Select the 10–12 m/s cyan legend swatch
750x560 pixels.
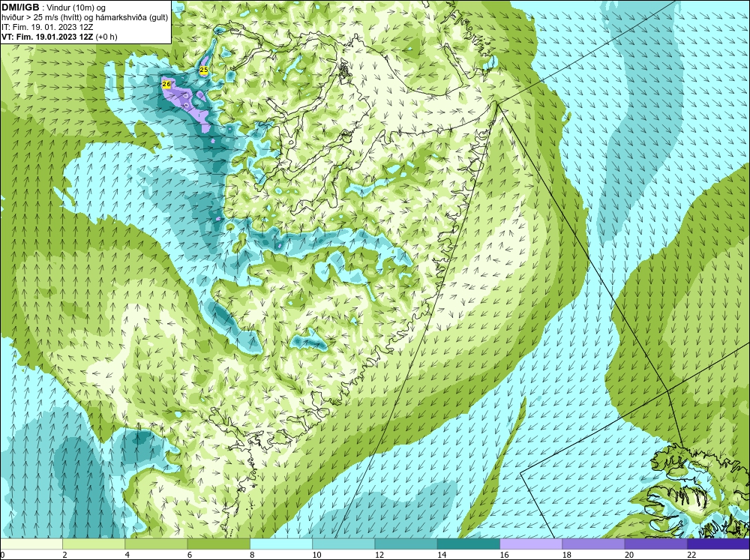click(343, 544)
